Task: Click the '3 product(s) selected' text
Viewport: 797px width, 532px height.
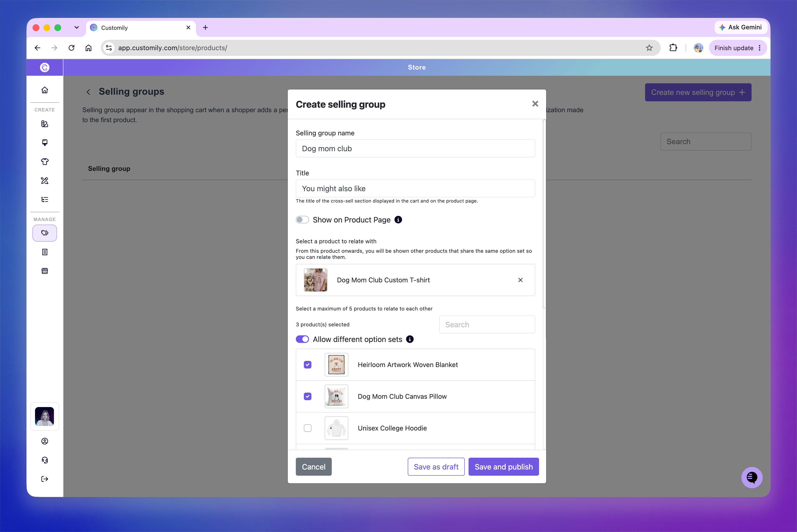Action: coord(322,325)
